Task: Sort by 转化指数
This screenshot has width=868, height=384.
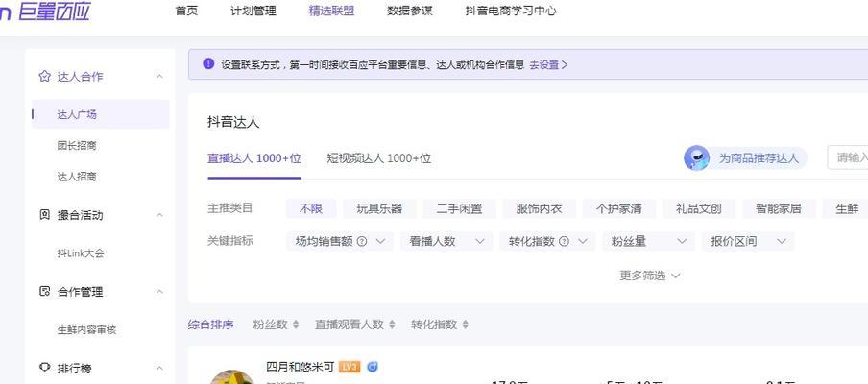Action: pyautogui.click(x=440, y=324)
